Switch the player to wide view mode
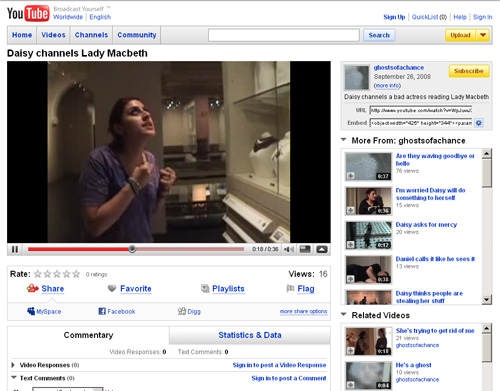This screenshot has width=500, height=391. pyautogui.click(x=305, y=249)
